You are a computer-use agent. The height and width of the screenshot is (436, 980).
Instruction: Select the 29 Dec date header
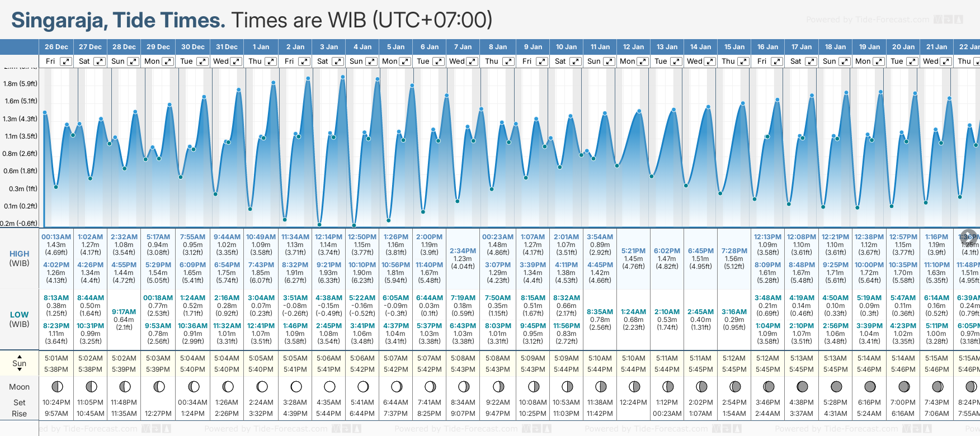[x=158, y=47]
